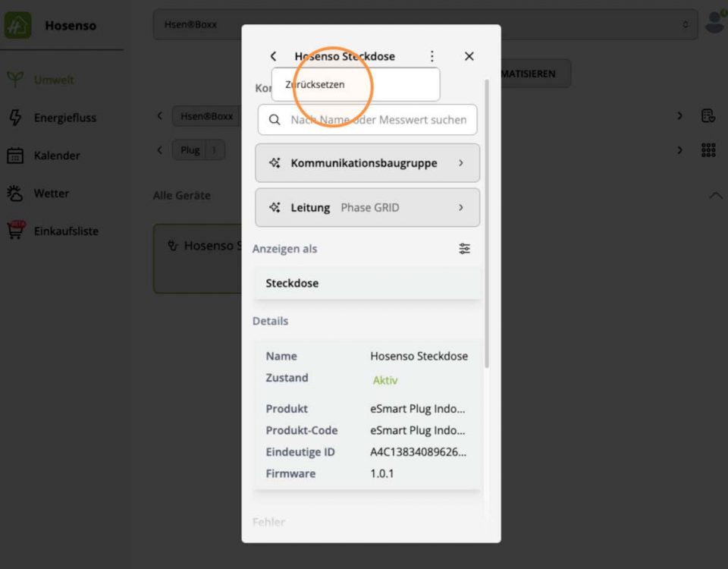
Task: Click the magnifier icon in search field
Action: (x=275, y=120)
